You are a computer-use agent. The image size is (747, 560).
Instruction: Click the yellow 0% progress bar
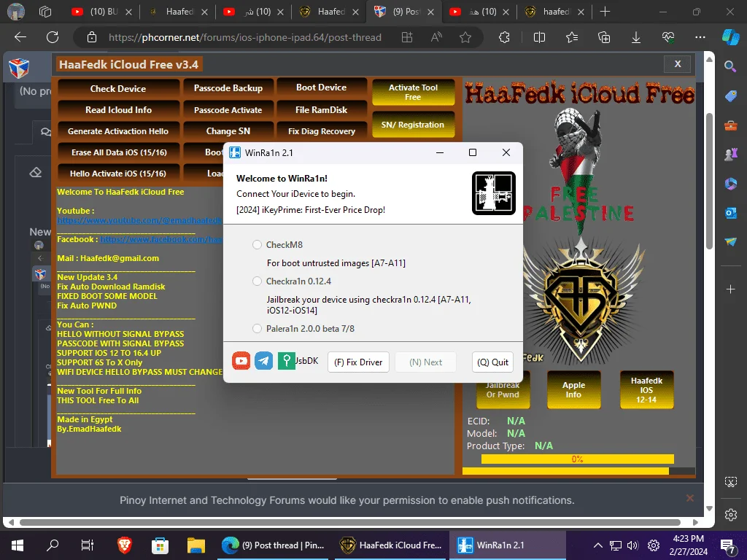578,459
